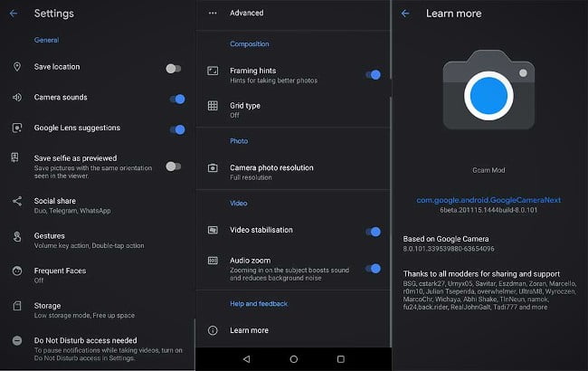Tap the com.google.android.GoogleCameraNext link
The width and height of the screenshot is (588, 371).
coord(488,200)
